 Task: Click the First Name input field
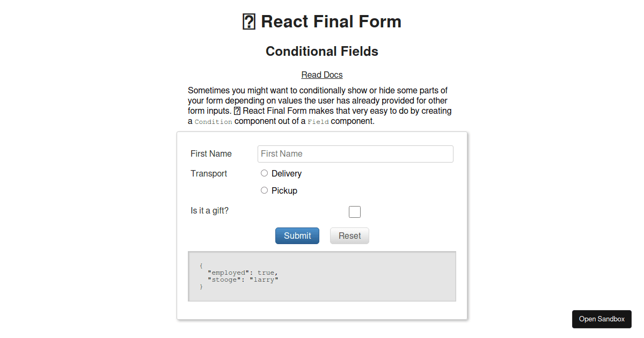pyautogui.click(x=355, y=153)
